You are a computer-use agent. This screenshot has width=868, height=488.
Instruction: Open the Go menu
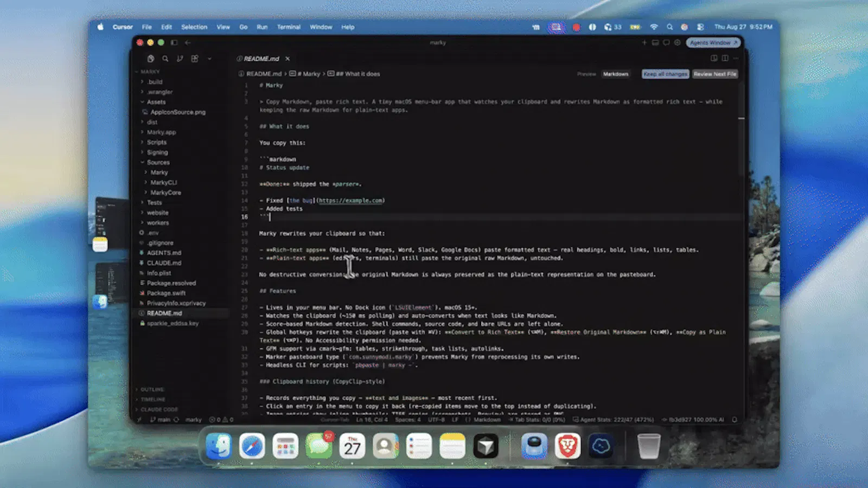(x=244, y=27)
